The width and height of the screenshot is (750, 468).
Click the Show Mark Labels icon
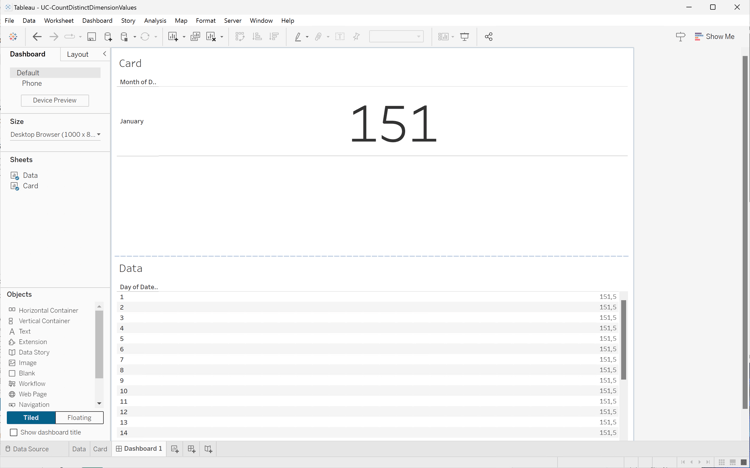pos(340,37)
